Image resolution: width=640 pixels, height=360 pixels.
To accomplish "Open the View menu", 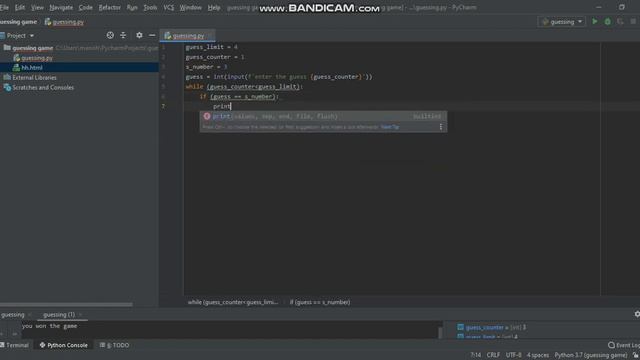I will point(37,7).
